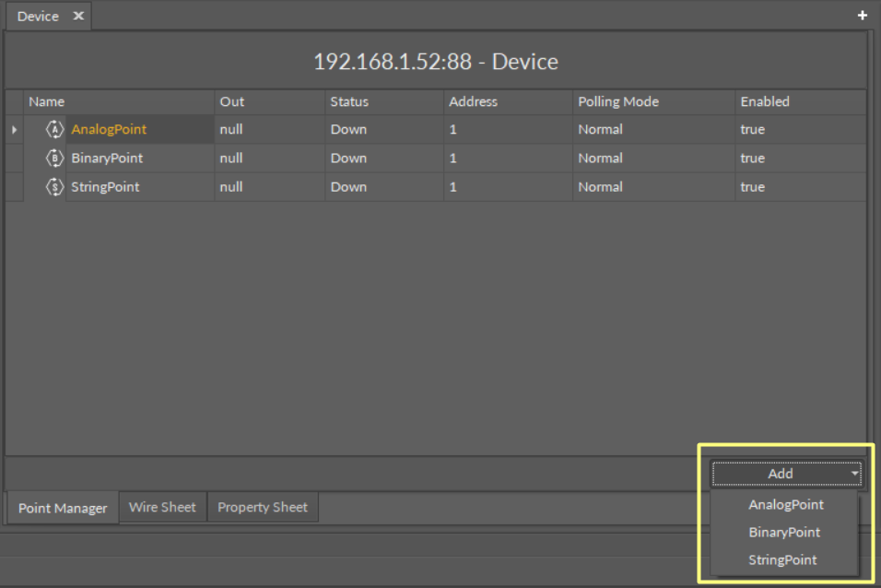Click the plus icon to add tab

tap(863, 16)
